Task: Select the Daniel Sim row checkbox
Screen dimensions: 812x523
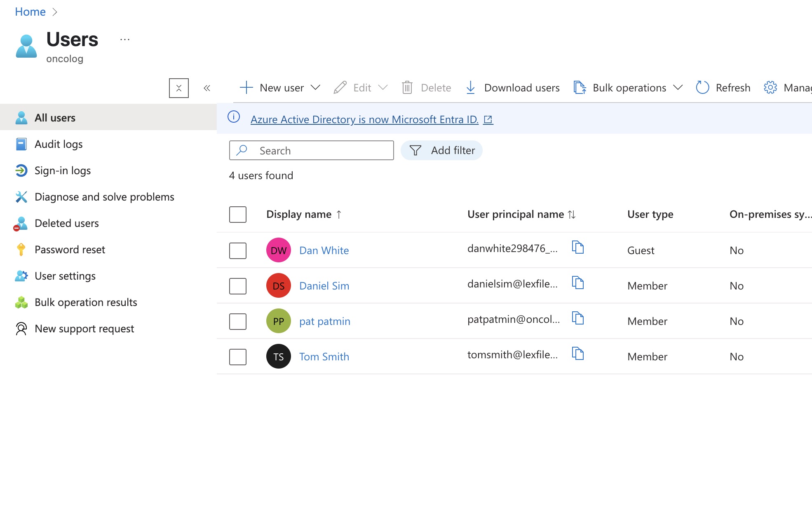Action: [x=238, y=286]
